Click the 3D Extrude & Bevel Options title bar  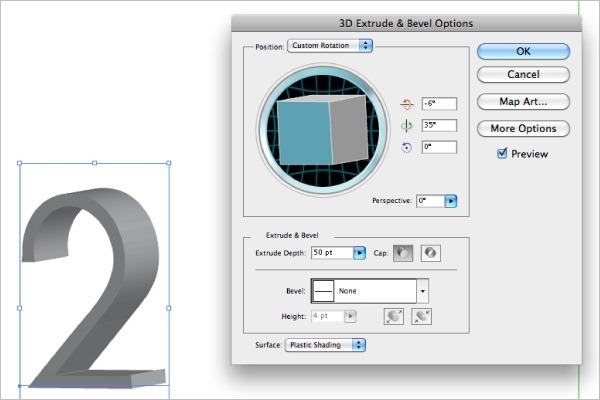pos(406,23)
